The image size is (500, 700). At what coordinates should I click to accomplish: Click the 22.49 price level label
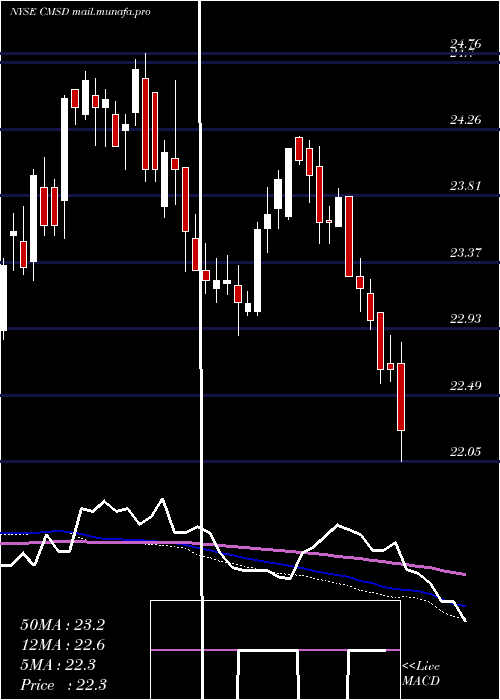point(466,386)
